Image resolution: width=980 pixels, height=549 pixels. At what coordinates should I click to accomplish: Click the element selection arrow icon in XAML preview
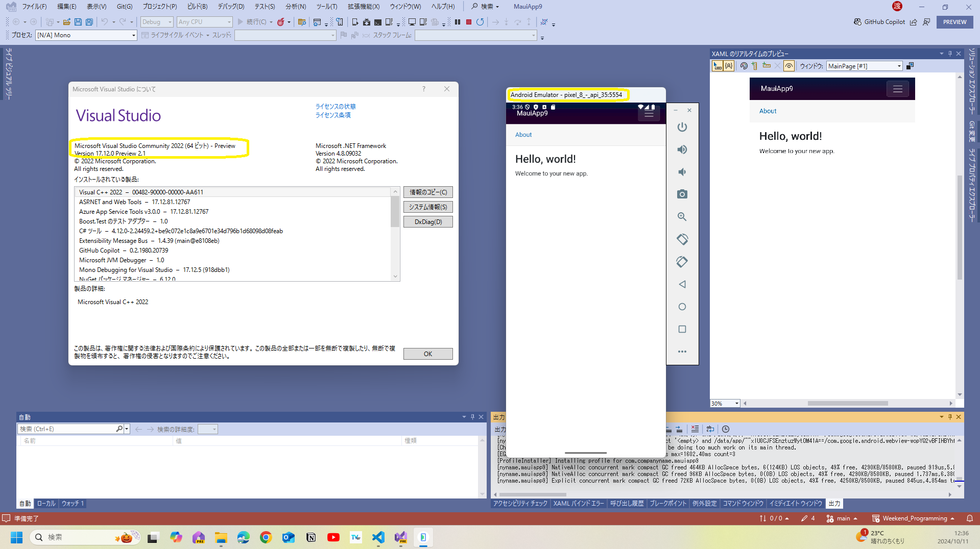pos(718,66)
